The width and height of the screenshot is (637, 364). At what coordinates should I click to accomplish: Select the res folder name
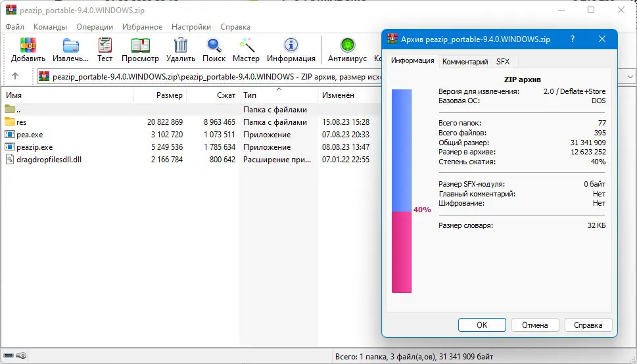tap(21, 122)
